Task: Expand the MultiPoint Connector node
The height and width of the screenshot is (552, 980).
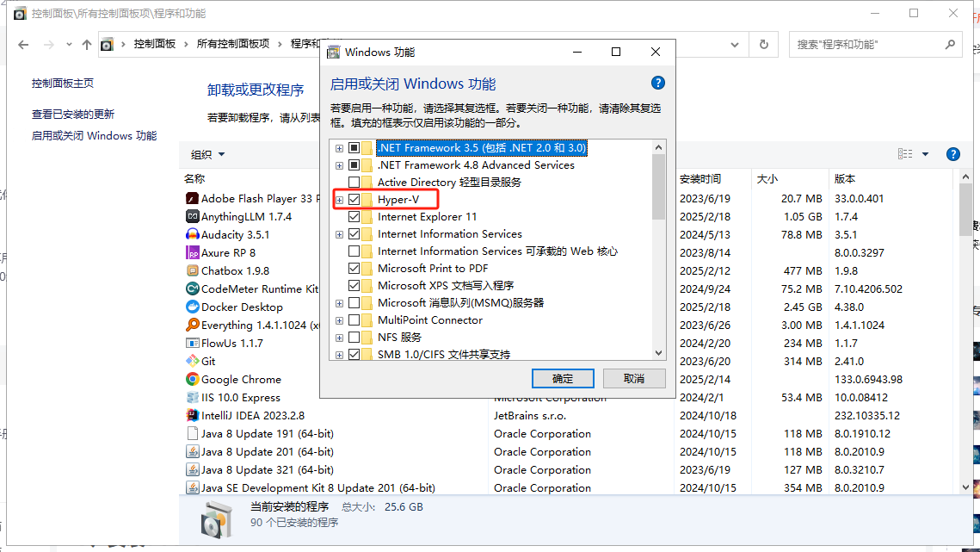Action: coord(339,320)
